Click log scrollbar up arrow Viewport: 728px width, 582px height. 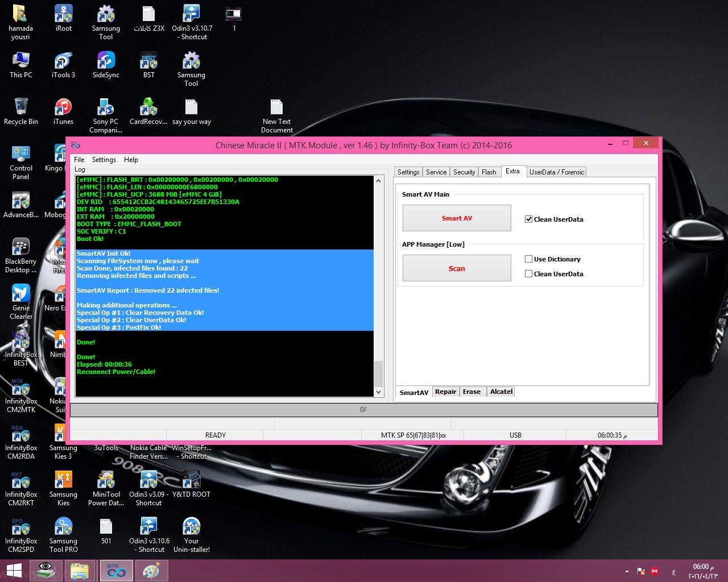(378, 181)
